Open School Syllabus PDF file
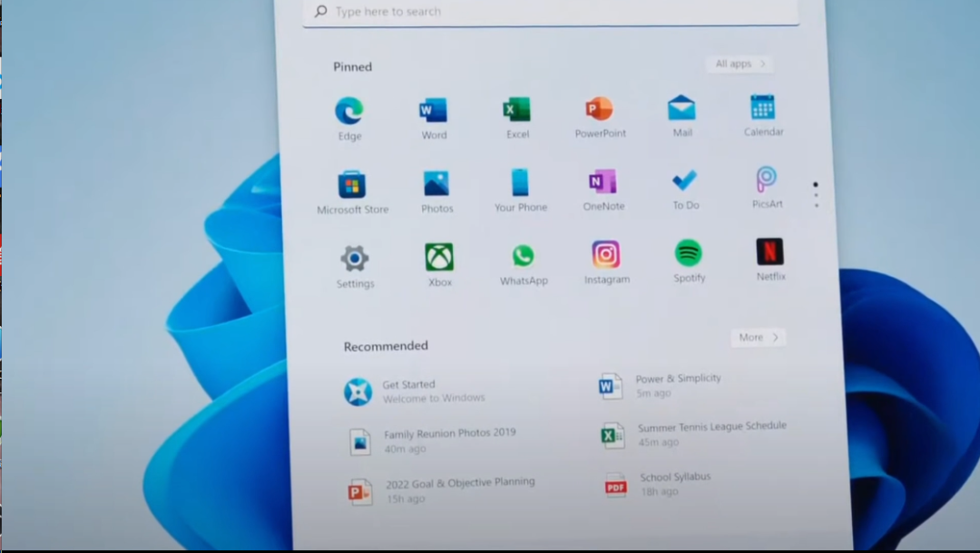980x553 pixels. [x=658, y=484]
